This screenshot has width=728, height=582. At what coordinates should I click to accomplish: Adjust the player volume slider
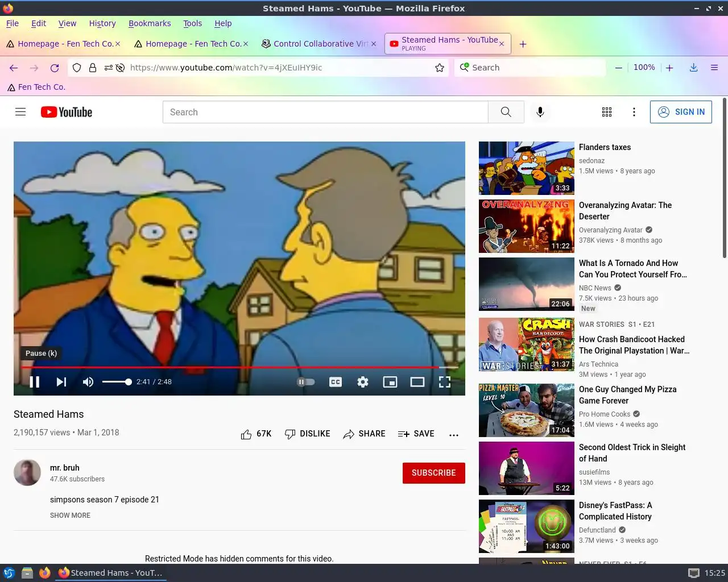pos(117,382)
